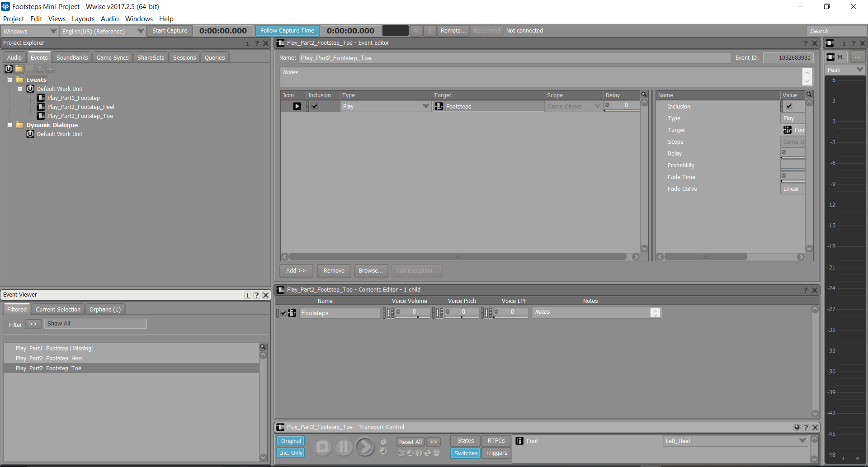868x467 pixels.
Task: Toggle the M mute button in the toolbar
Action: point(416,31)
